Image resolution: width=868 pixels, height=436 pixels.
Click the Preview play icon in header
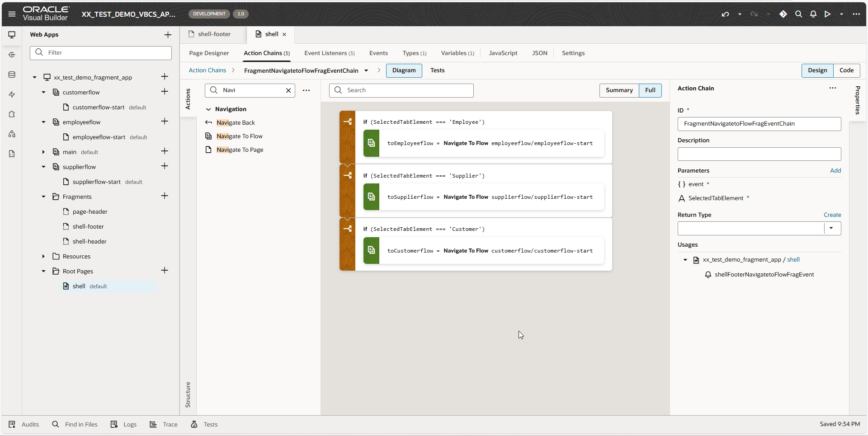point(827,14)
